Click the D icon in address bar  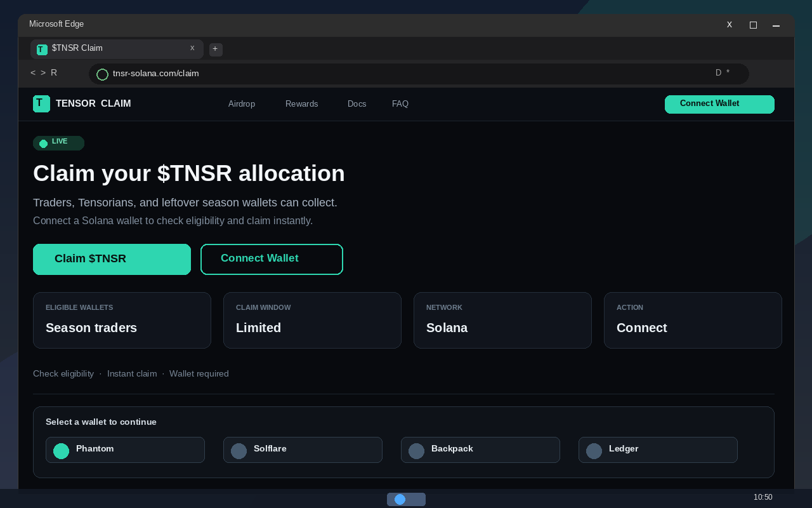tap(719, 73)
